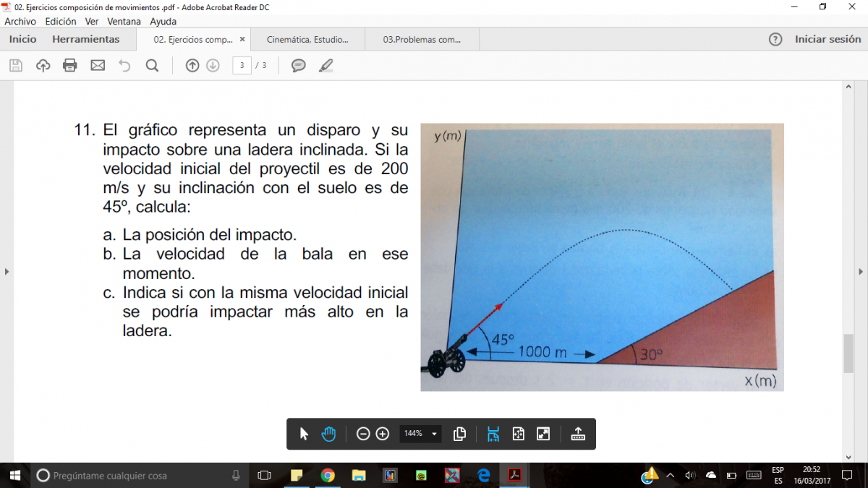Activate the hand pan tool
This screenshot has height=488, width=868.
329,434
